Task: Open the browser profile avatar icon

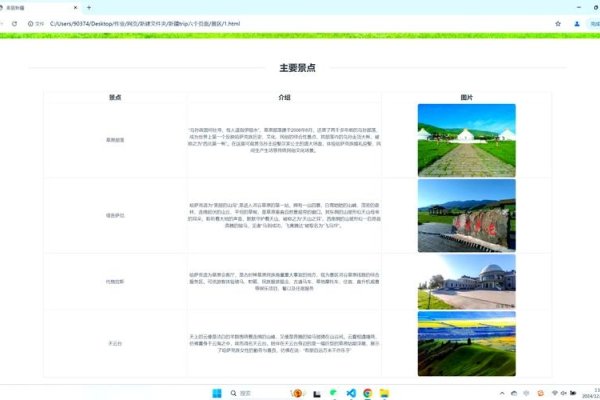Action: click(577, 24)
